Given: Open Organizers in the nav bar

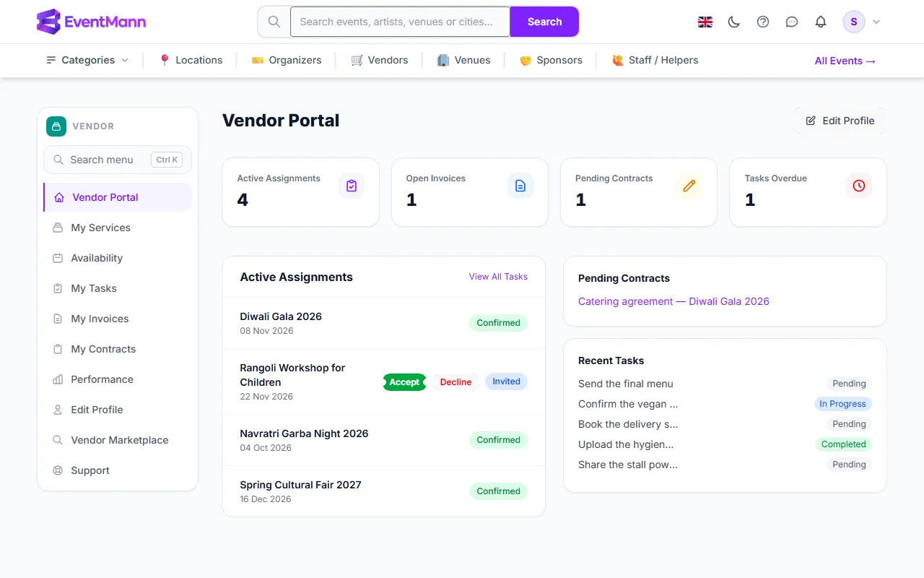Looking at the screenshot, I should pos(287,60).
